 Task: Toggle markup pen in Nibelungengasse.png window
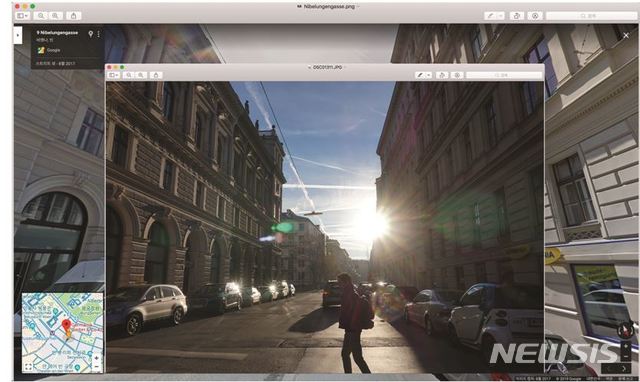click(490, 16)
